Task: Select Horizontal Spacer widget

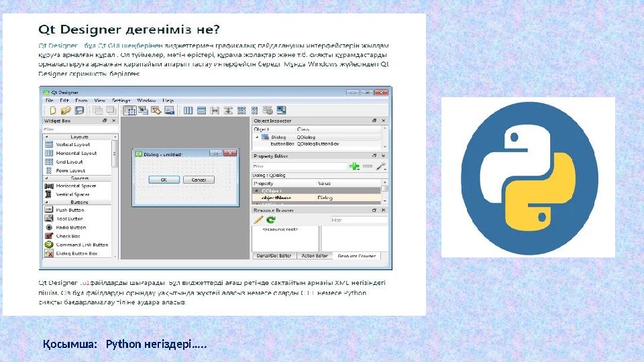Action: pos(70,186)
